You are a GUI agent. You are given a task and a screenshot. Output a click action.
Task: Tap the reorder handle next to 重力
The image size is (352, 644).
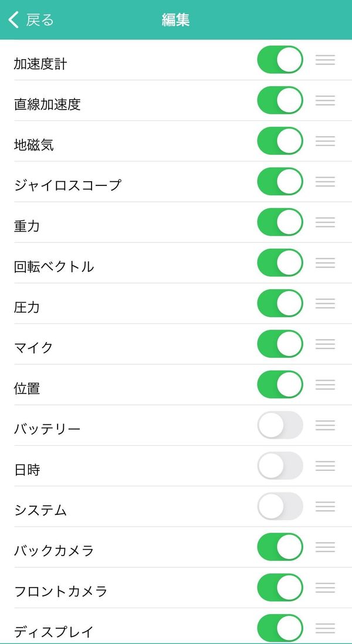coord(325,222)
